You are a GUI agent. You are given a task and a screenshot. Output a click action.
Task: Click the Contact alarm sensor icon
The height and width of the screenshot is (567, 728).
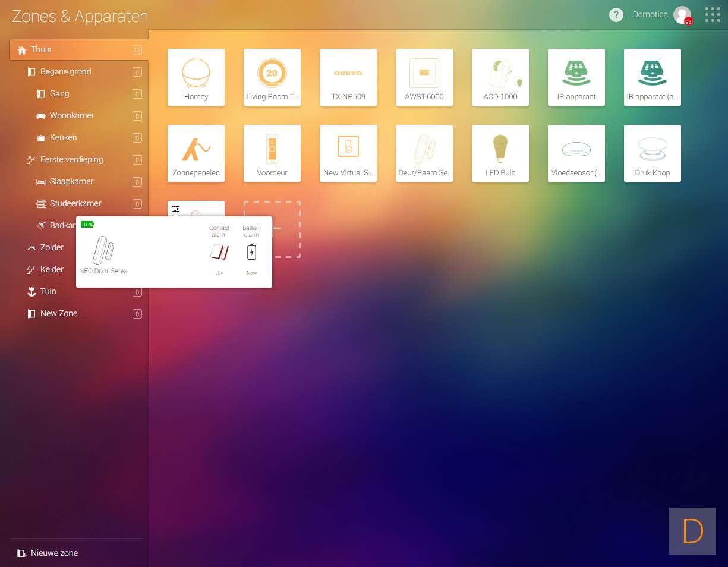[x=219, y=252]
